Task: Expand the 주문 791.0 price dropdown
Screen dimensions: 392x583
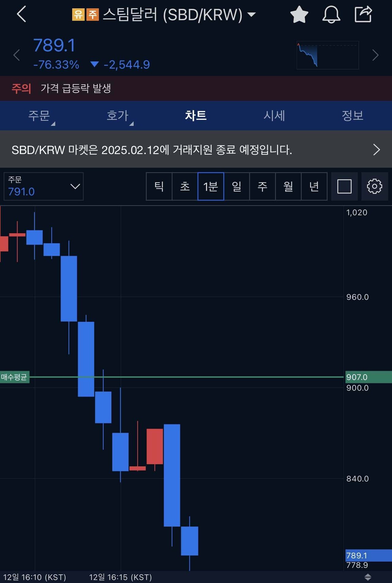Action: coord(43,186)
